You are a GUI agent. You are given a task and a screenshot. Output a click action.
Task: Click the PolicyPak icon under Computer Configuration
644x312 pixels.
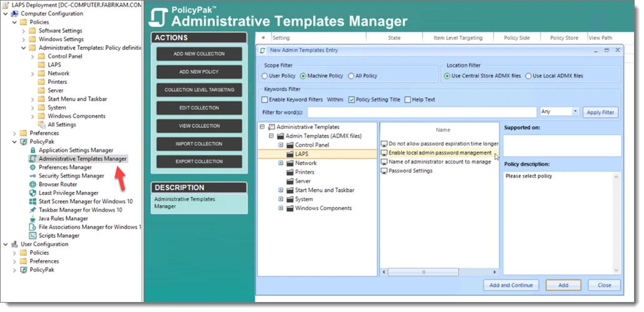(24, 142)
